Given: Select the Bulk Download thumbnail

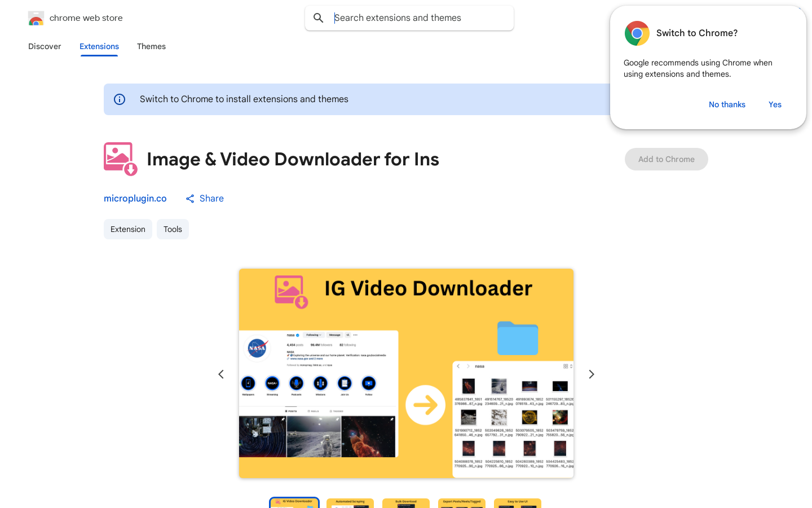Looking at the screenshot, I should point(406,503).
